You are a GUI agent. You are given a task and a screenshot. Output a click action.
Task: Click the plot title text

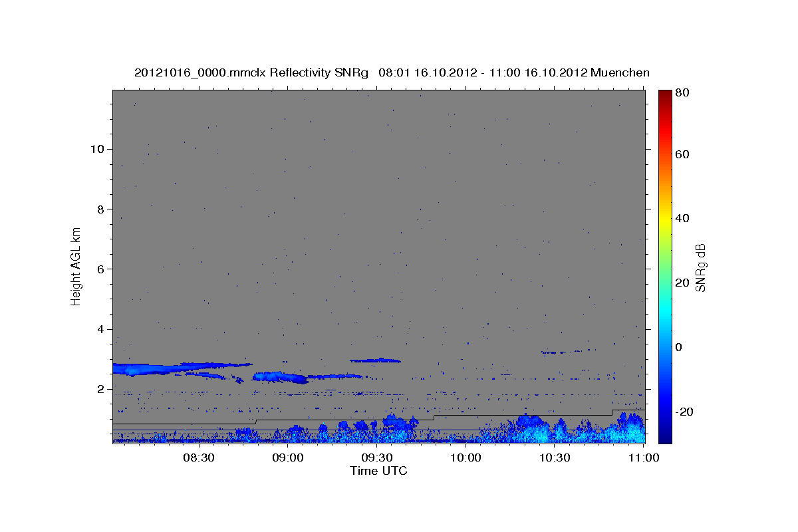point(392,72)
